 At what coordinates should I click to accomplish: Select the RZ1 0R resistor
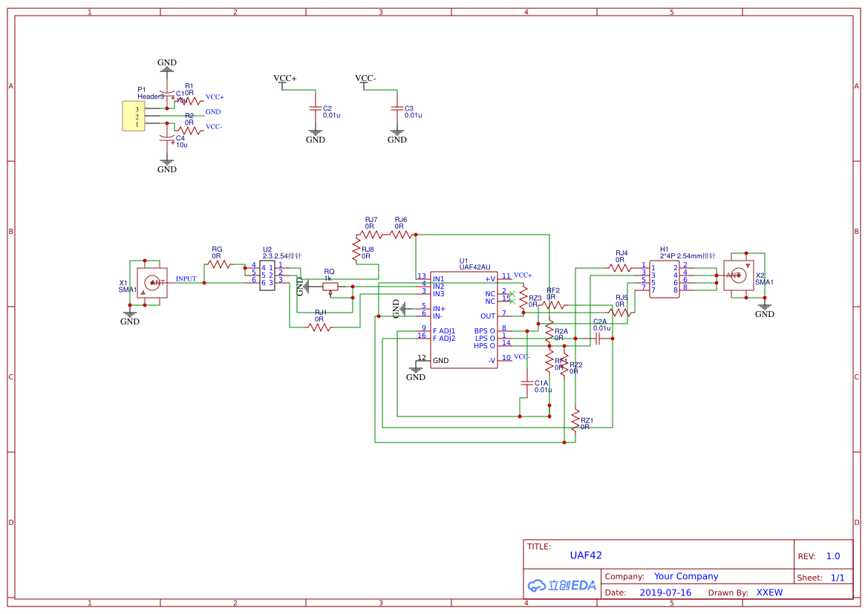(575, 419)
